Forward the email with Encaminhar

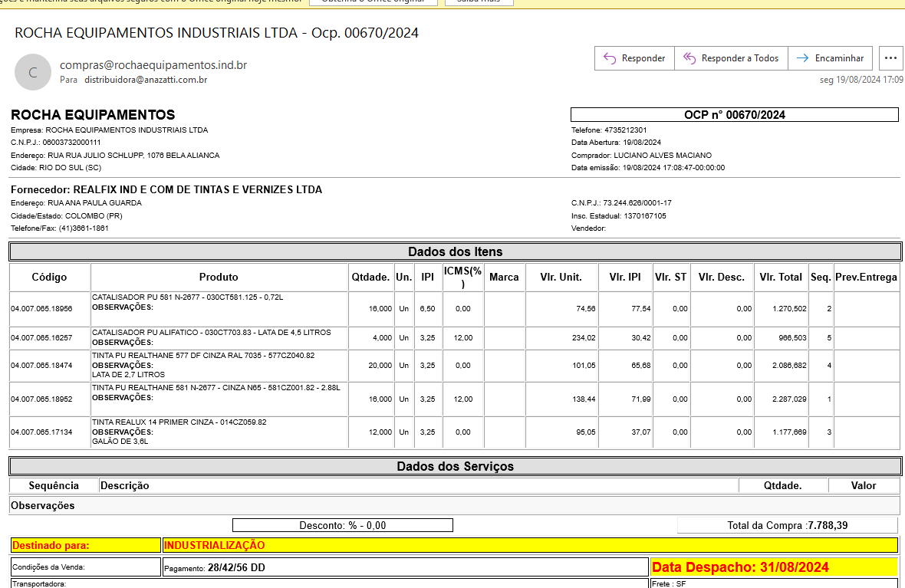pos(831,58)
